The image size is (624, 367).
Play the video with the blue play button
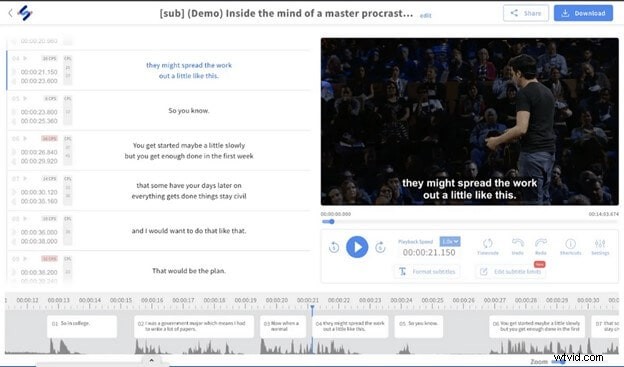tap(357, 247)
